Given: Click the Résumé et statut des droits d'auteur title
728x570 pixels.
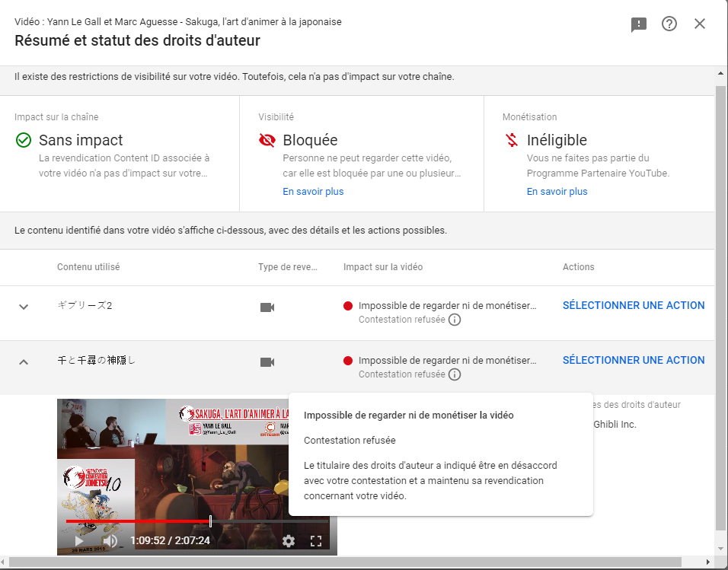Looking at the screenshot, I should pyautogui.click(x=137, y=40).
